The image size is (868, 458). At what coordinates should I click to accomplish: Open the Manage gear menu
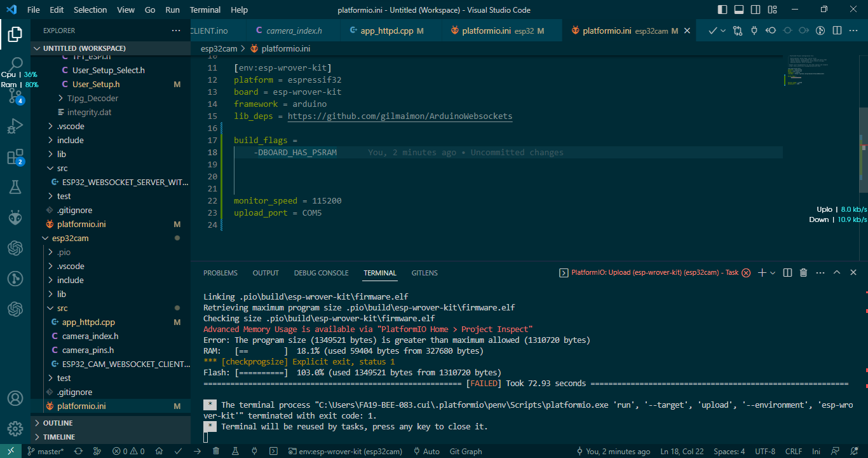click(x=15, y=428)
